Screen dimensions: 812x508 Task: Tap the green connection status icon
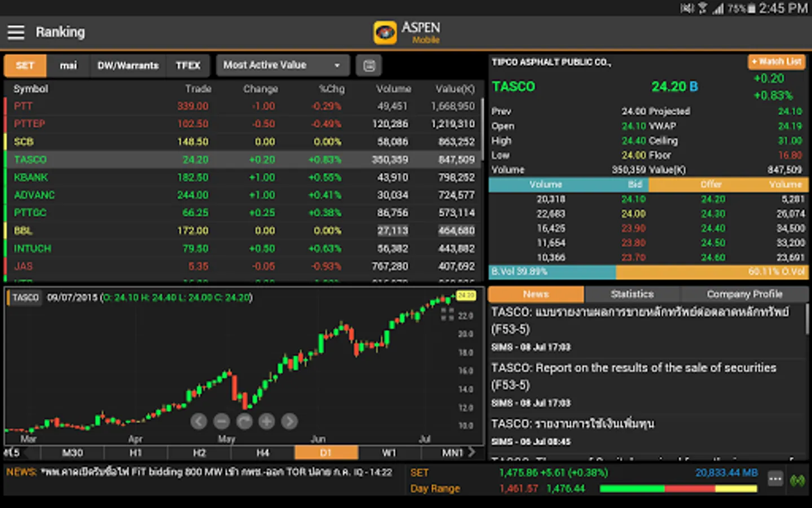point(797,480)
